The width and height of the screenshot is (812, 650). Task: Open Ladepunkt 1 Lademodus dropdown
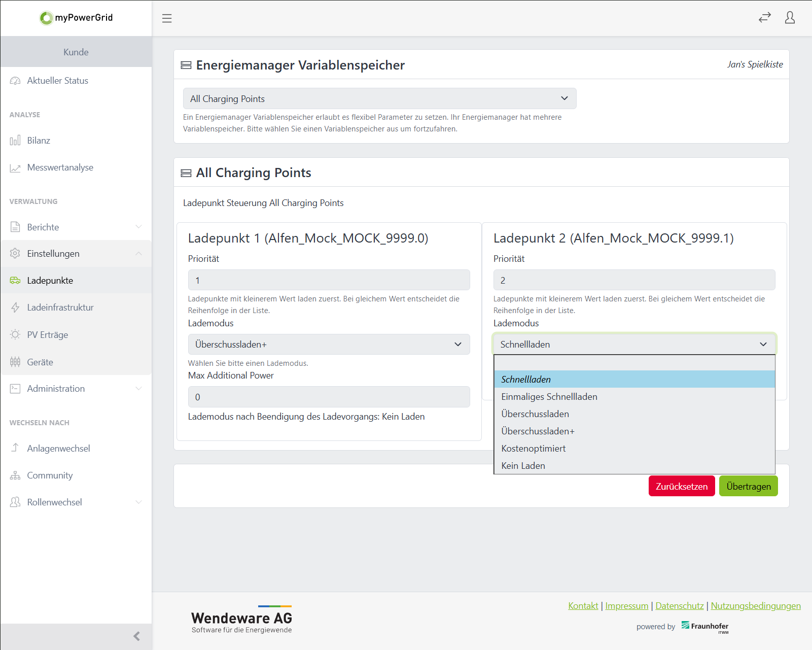tap(329, 345)
